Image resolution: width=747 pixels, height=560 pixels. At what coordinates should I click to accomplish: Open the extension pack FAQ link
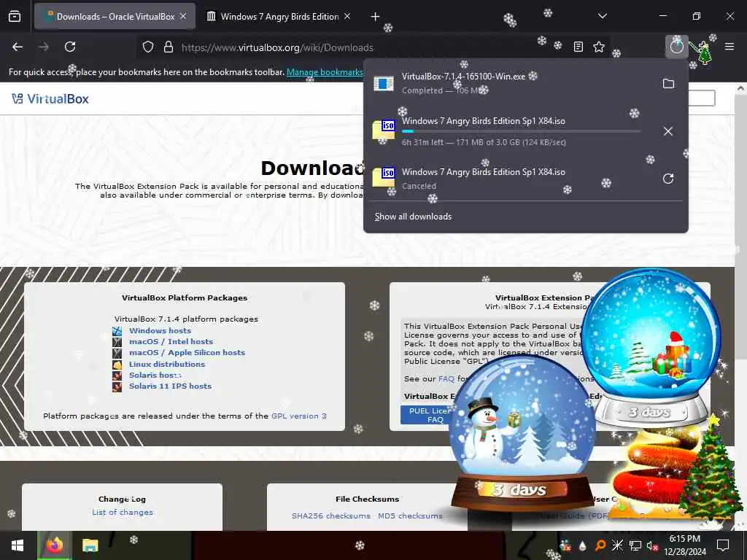pos(446,379)
